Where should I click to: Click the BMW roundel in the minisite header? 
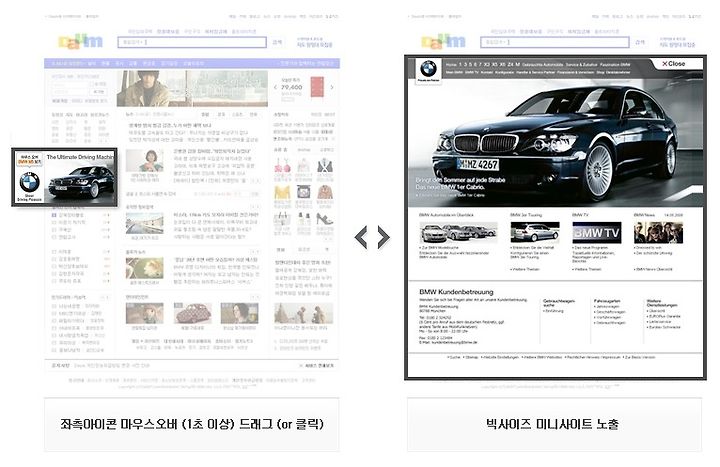428,69
